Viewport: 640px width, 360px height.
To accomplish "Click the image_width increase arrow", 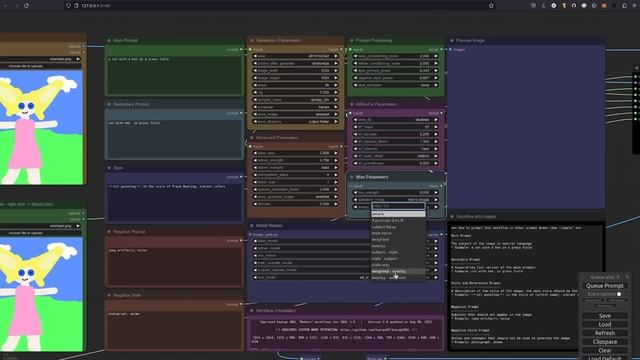I will point(336,71).
